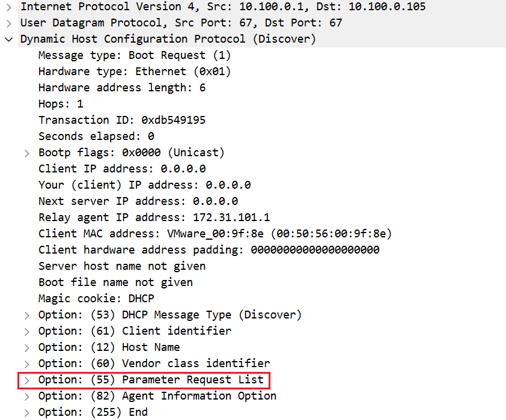Image resolution: width=506 pixels, height=420 pixels.
Task: Expand Option 82 Agent Information Option
Action: coord(26,396)
